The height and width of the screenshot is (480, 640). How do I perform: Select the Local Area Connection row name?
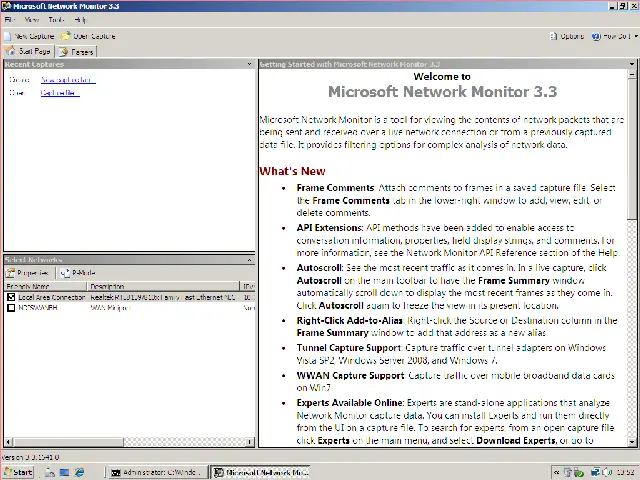pos(52,297)
